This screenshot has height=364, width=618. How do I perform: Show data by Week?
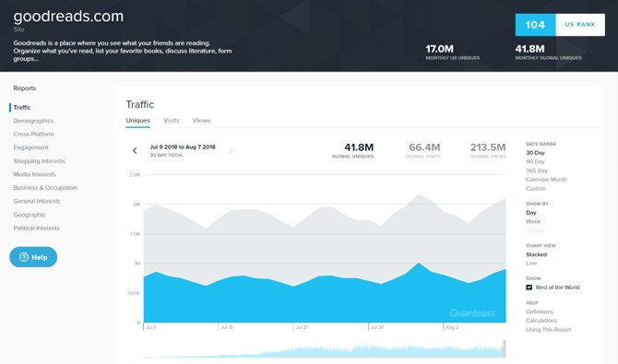[x=533, y=221]
